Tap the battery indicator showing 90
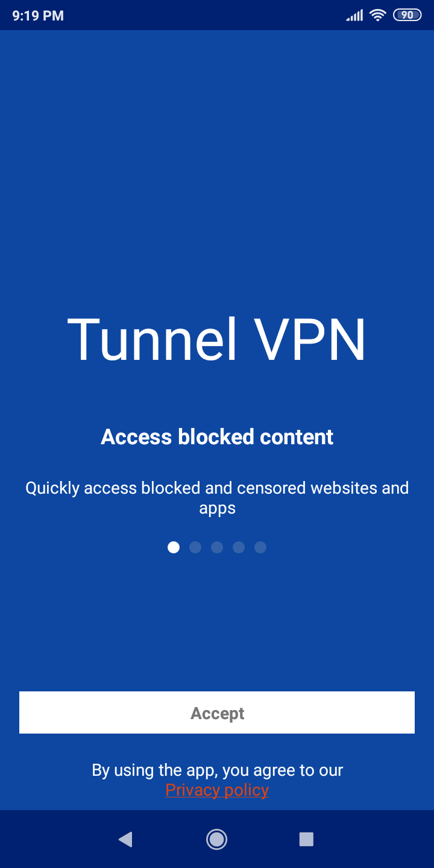This screenshot has width=434, height=868. [x=407, y=15]
